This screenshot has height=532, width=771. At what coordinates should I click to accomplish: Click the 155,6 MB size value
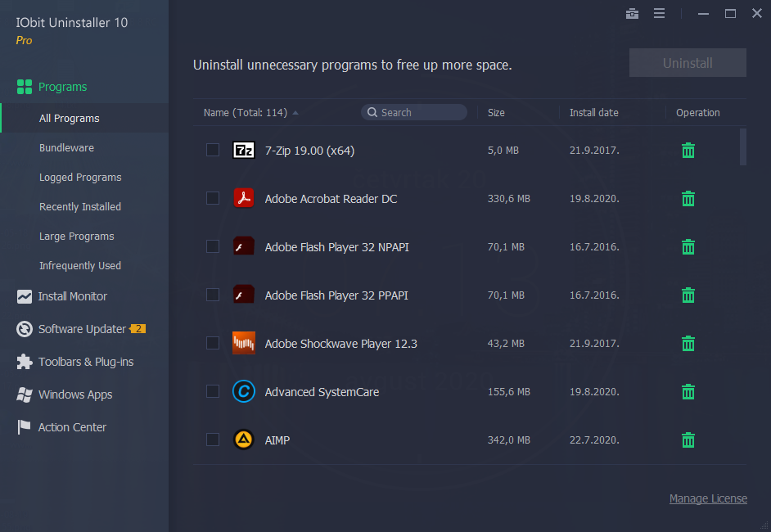pos(508,392)
